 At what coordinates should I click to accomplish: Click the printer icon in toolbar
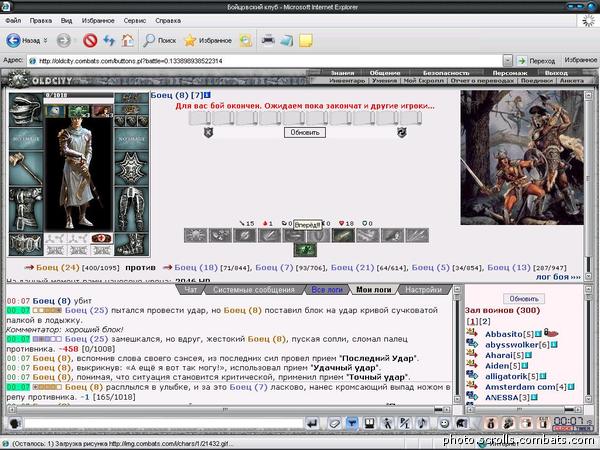pos(267,40)
